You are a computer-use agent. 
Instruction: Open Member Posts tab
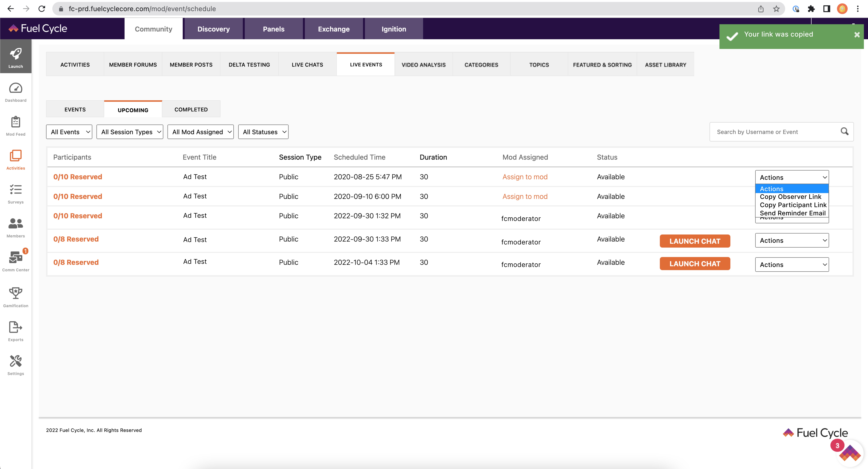point(191,64)
